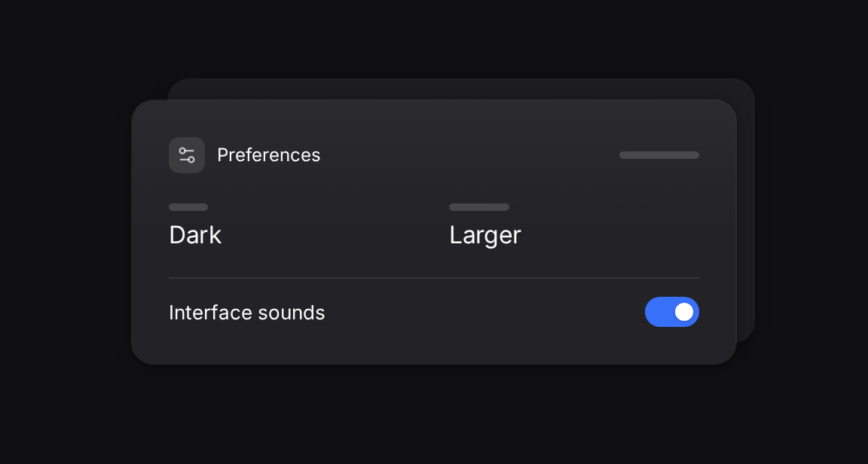Click the blue track of the sounds switch
868x464 pixels.
tap(659, 312)
